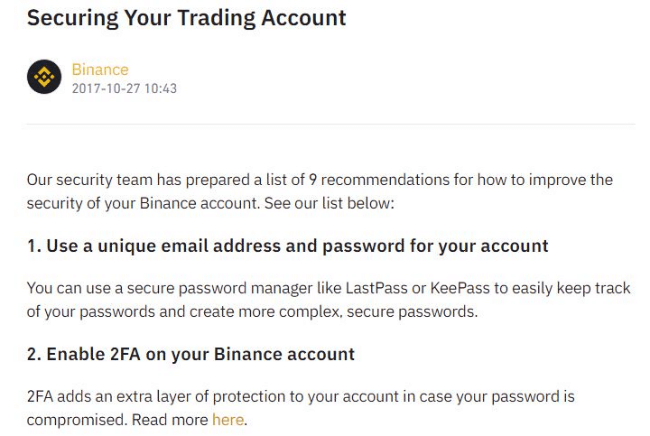Click the paragraph starting '2FA adds an extra layer'
Screen dimensions: 650x436
301,408
